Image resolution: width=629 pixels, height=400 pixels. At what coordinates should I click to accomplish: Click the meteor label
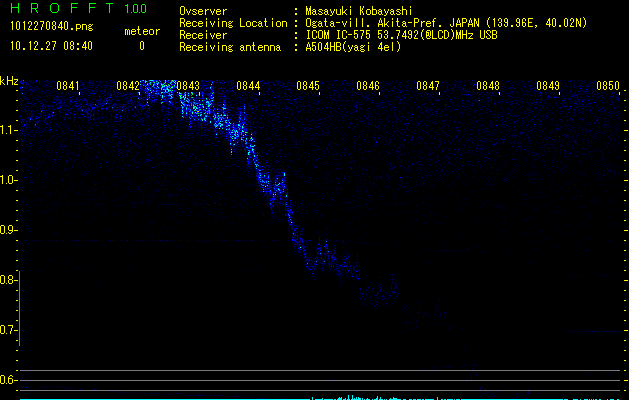pos(142,31)
